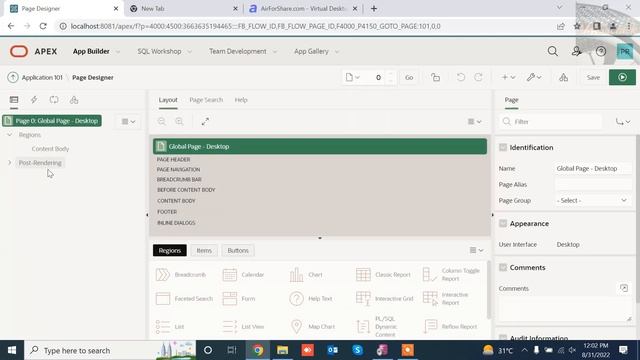Run the page with green play button
Screen dimensions: 640x360
point(622,77)
